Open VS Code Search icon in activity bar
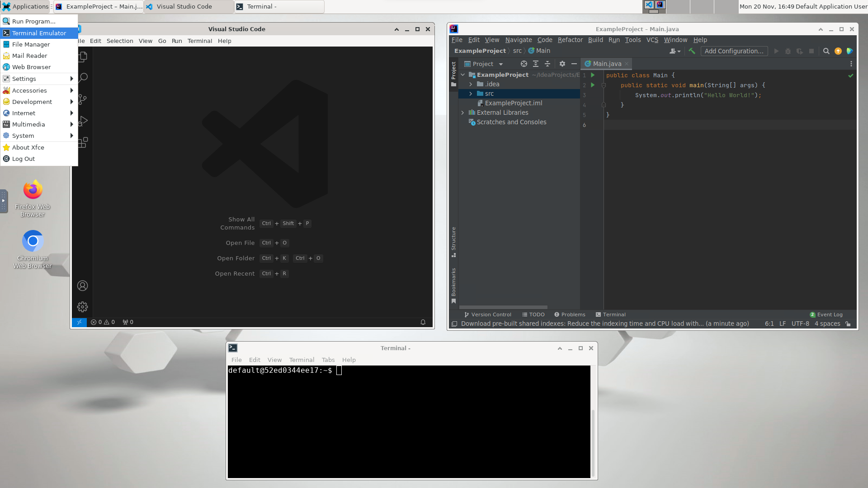Screen dimensions: 868x488 pyautogui.click(x=83, y=78)
